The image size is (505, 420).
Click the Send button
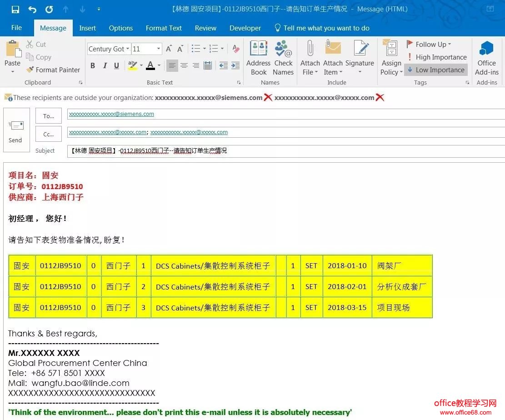(16, 130)
